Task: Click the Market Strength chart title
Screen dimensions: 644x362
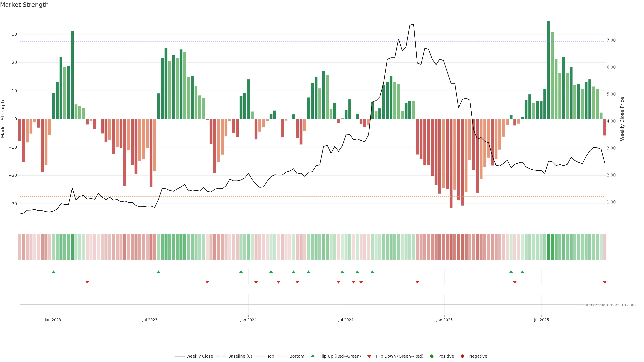Action: point(24,5)
